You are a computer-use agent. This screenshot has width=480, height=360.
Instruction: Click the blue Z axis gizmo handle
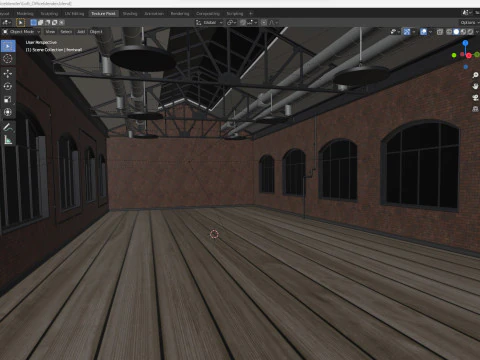(x=465, y=43)
